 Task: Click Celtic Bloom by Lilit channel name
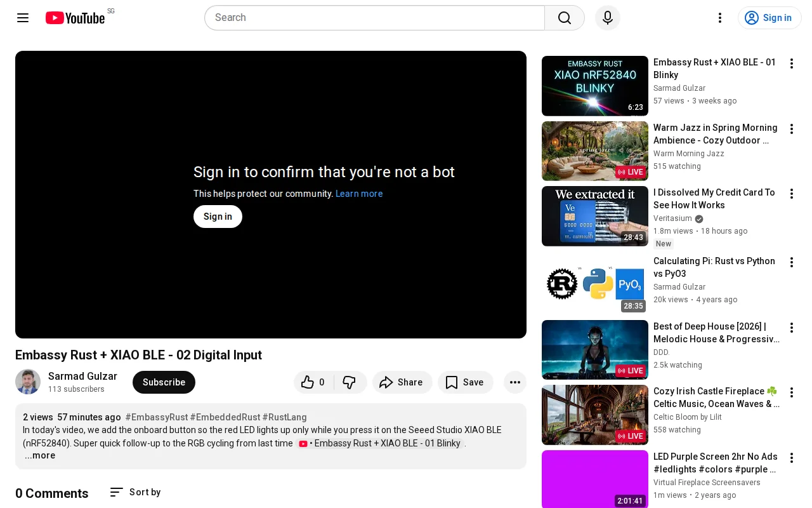(687, 417)
